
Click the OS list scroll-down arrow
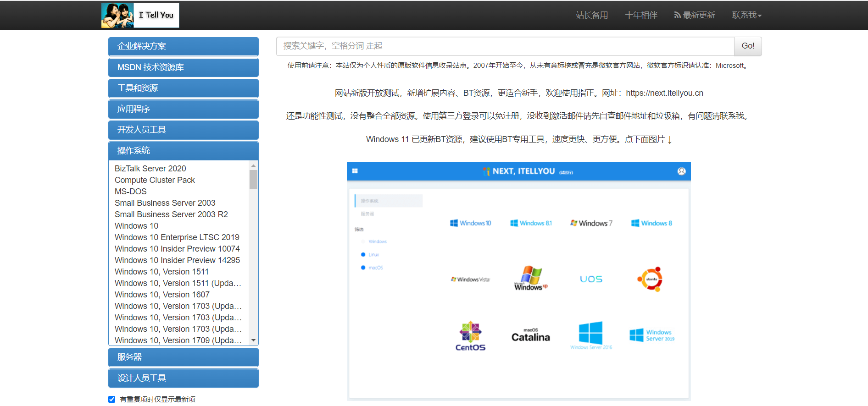[253, 340]
